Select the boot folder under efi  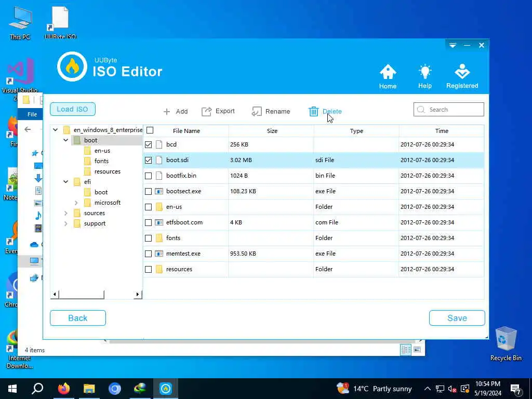(101, 192)
